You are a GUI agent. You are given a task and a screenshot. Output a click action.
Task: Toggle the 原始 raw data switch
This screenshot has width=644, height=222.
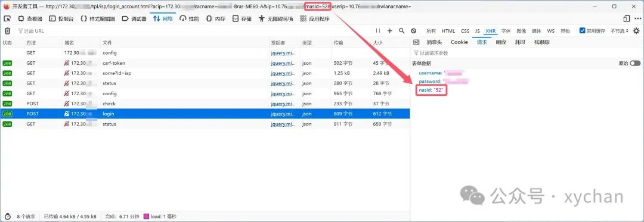635,63
